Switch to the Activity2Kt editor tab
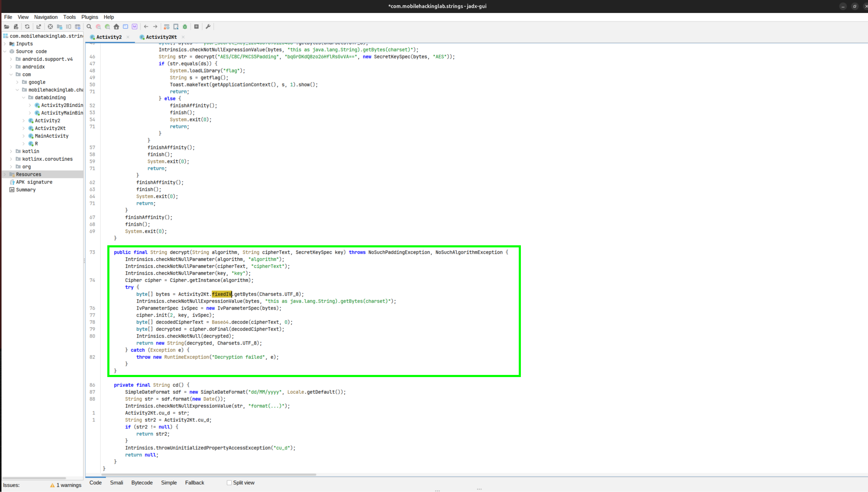This screenshot has height=492, width=868. 161,37
